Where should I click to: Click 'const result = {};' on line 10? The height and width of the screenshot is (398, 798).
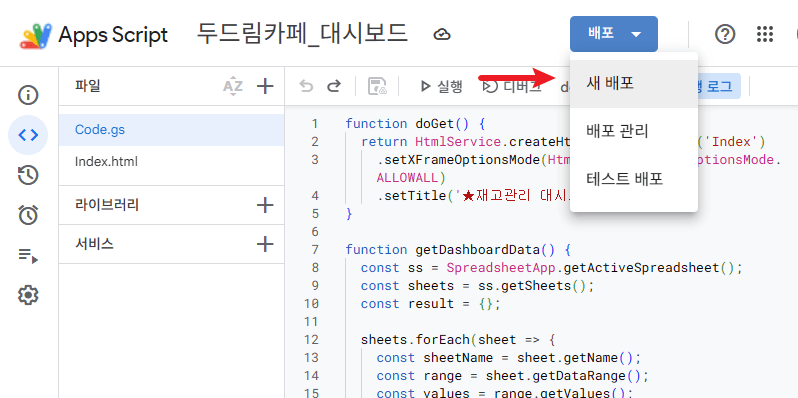pyautogui.click(x=431, y=304)
